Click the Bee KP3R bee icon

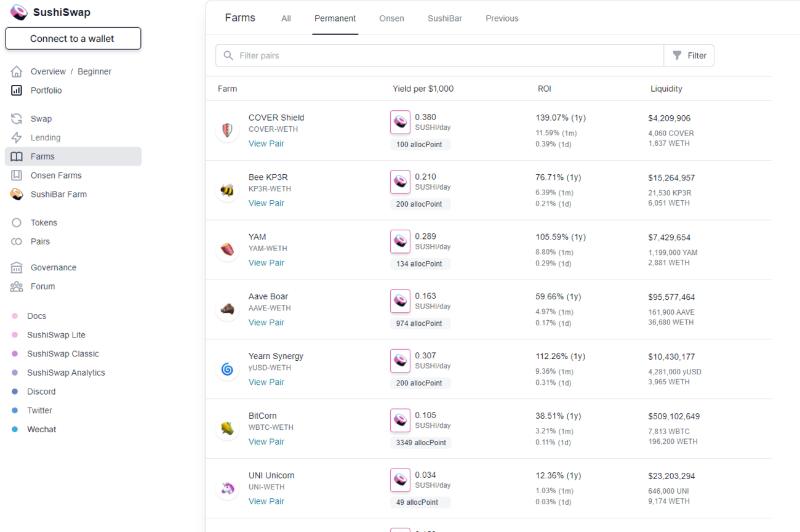click(227, 190)
